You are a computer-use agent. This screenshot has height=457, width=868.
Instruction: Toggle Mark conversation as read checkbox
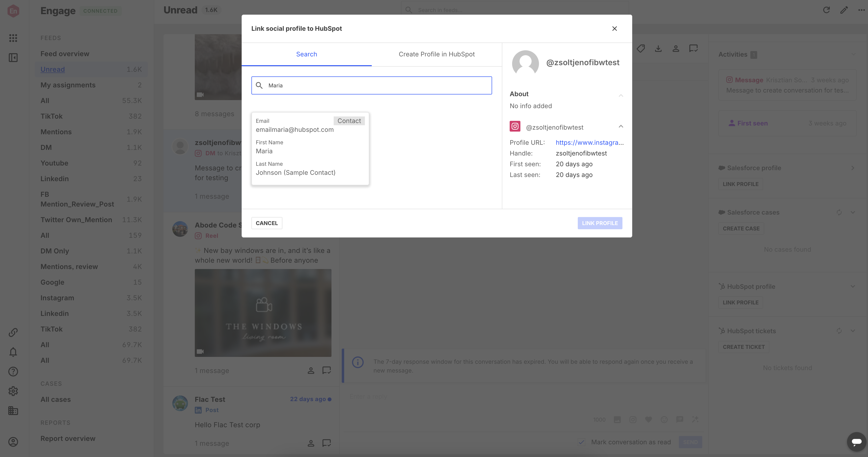click(582, 442)
